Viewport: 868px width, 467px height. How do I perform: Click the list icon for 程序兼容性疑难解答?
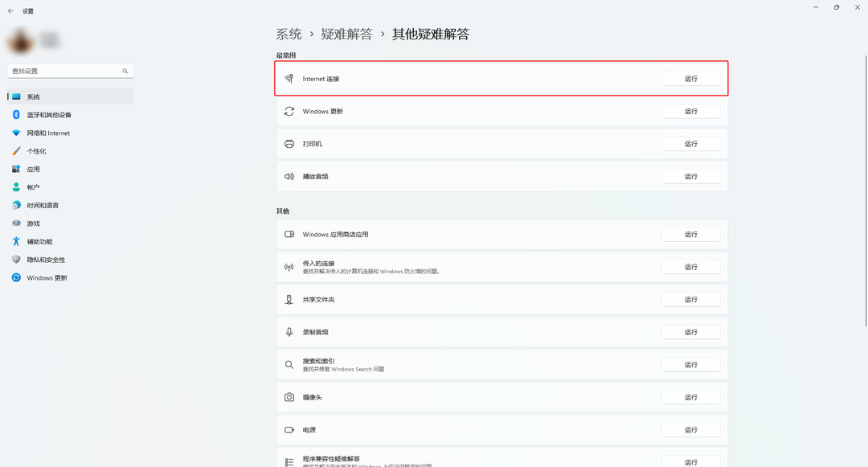pyautogui.click(x=289, y=462)
